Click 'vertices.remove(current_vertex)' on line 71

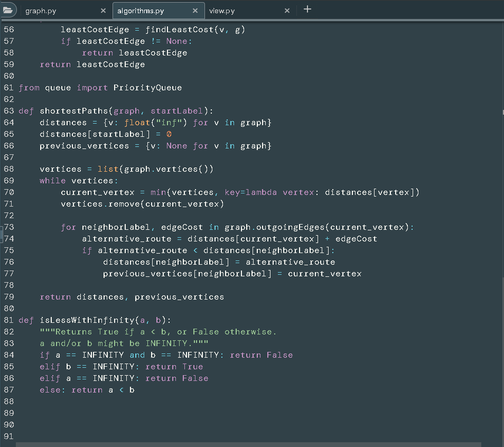143,204
